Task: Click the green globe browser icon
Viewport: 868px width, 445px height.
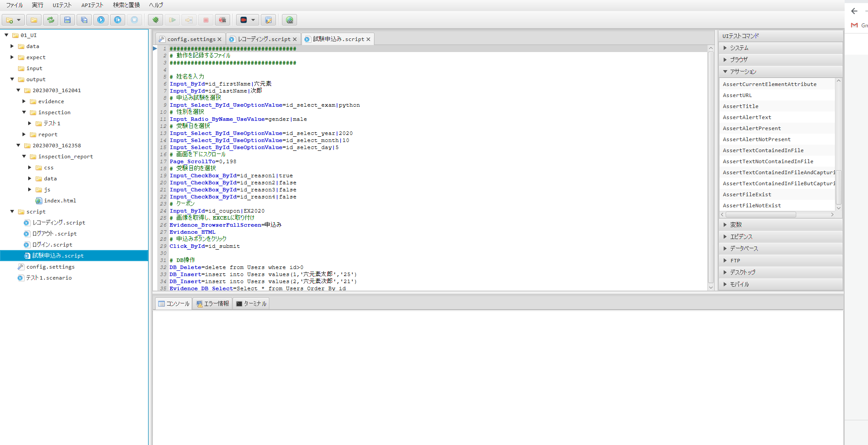Action: pos(289,20)
